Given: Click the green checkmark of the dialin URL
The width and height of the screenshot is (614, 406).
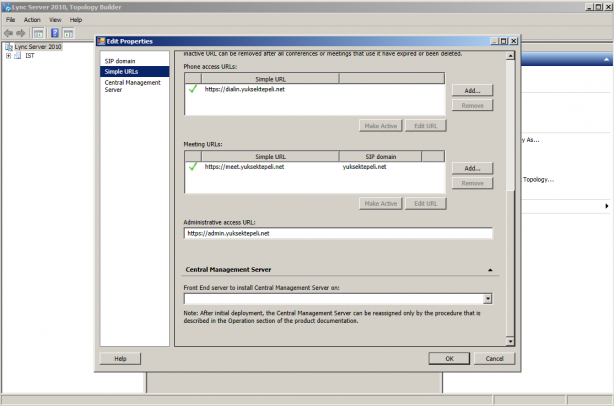Looking at the screenshot, I should [193, 89].
